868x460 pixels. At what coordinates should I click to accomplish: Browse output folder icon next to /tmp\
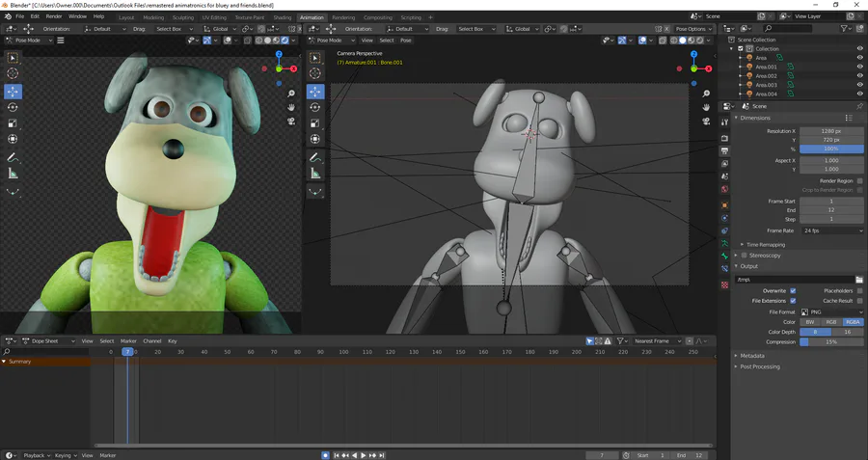[859, 280]
